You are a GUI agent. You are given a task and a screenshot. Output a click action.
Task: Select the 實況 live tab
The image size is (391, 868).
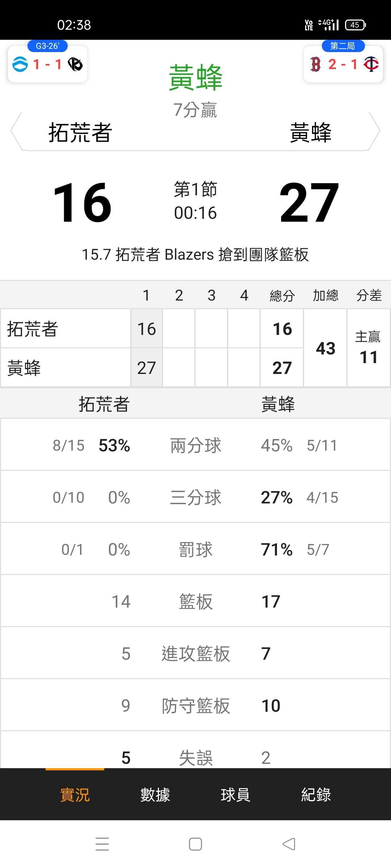tap(75, 795)
